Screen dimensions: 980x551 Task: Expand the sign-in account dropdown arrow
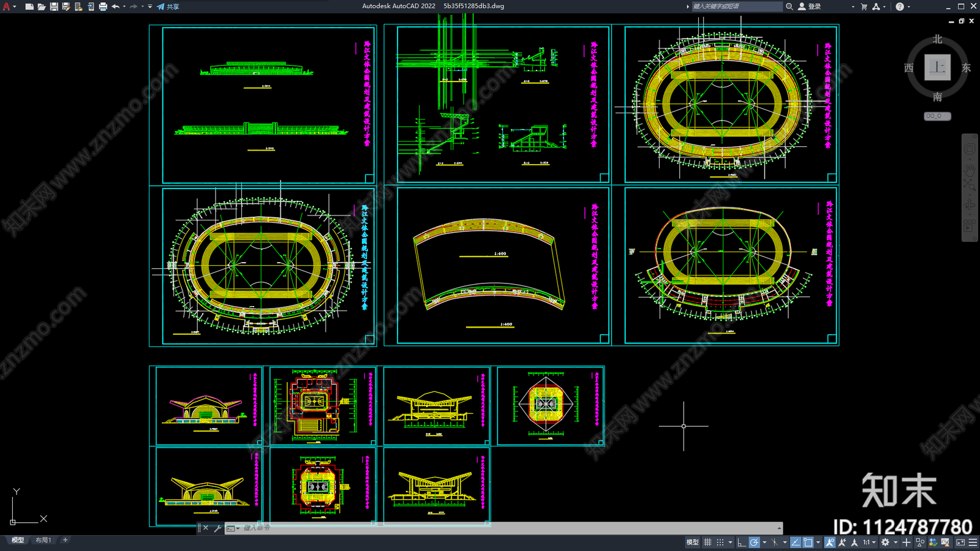(x=853, y=7)
